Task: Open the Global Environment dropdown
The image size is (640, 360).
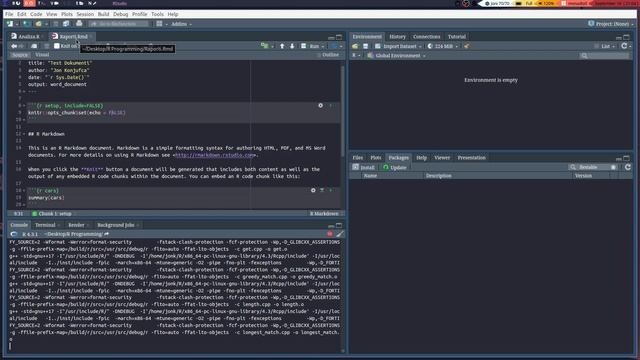Action: 396,56
